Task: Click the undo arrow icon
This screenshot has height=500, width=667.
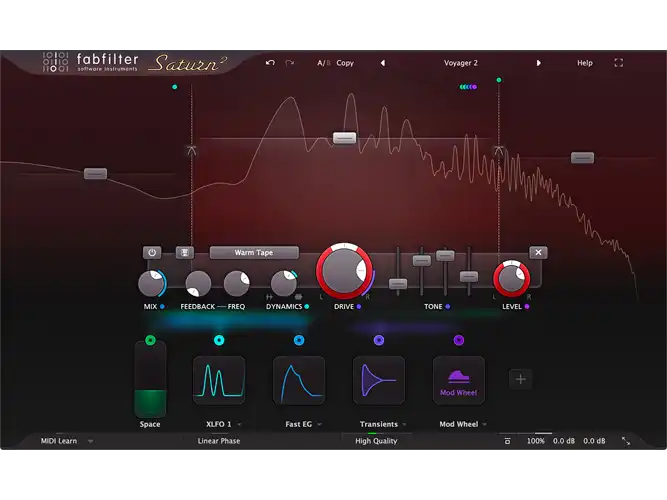Action: 270,63
